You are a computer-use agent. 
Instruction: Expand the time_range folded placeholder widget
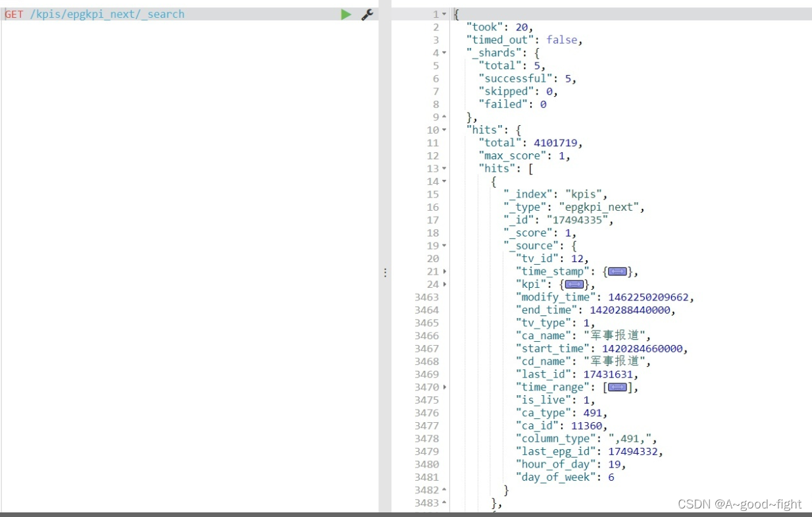(618, 387)
